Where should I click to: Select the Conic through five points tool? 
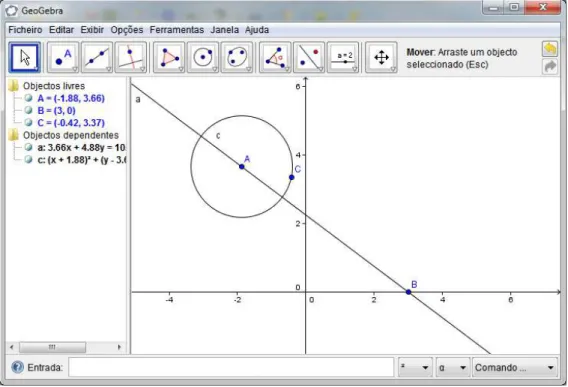[237, 58]
